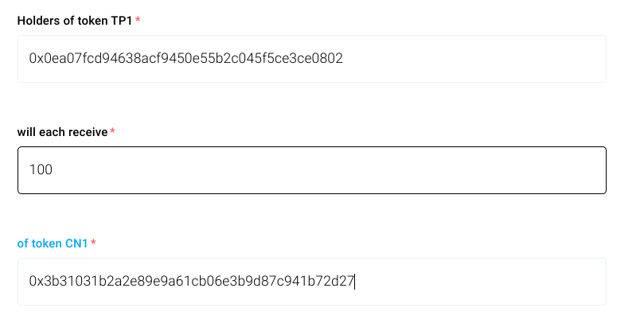The width and height of the screenshot is (644, 331).
Task: Click the address text starting with 0x3b31
Action: [191, 281]
